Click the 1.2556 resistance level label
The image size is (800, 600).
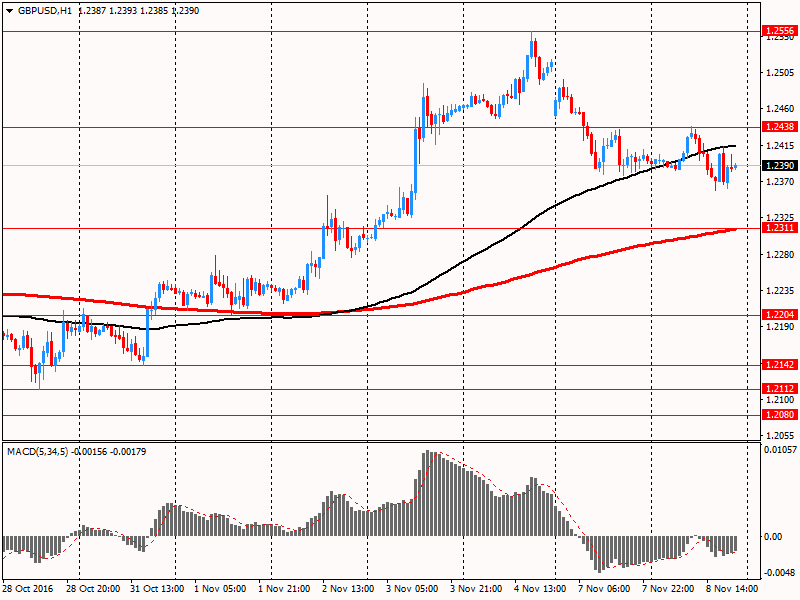click(780, 31)
